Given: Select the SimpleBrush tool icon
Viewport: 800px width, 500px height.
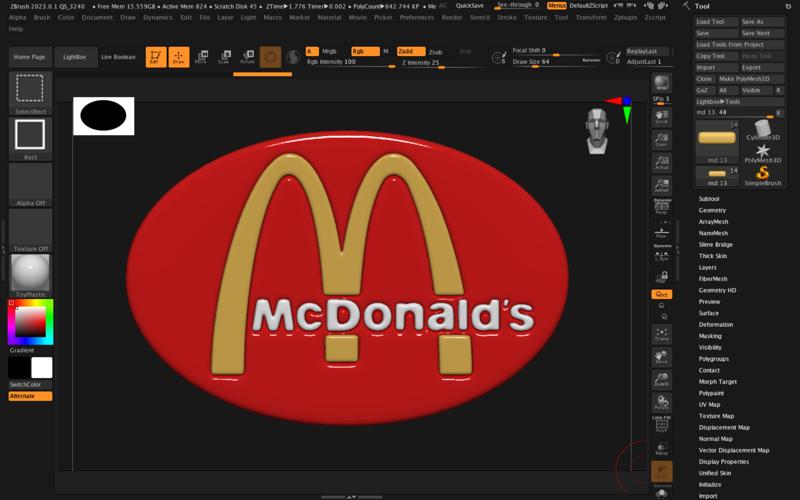Looking at the screenshot, I should click(x=762, y=176).
